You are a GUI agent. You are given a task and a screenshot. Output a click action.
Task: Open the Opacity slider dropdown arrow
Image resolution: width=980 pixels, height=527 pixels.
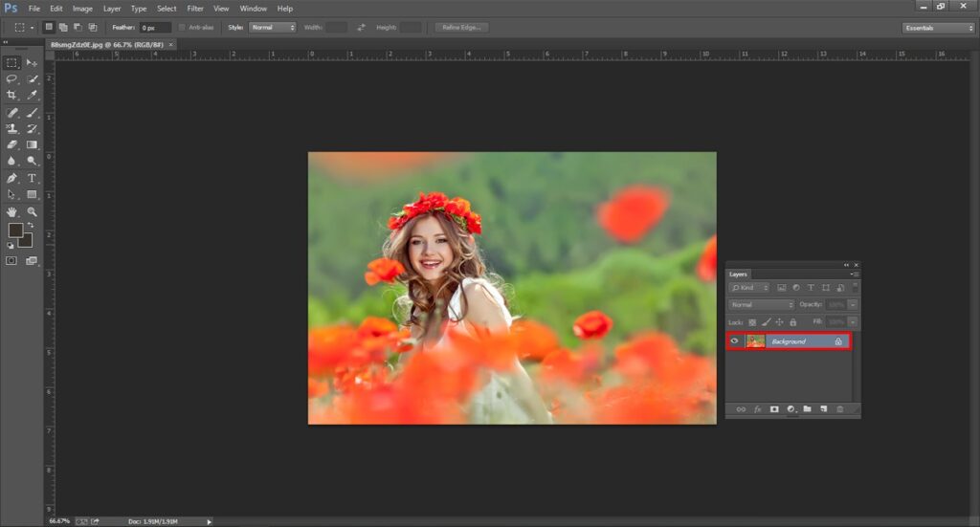tap(853, 305)
